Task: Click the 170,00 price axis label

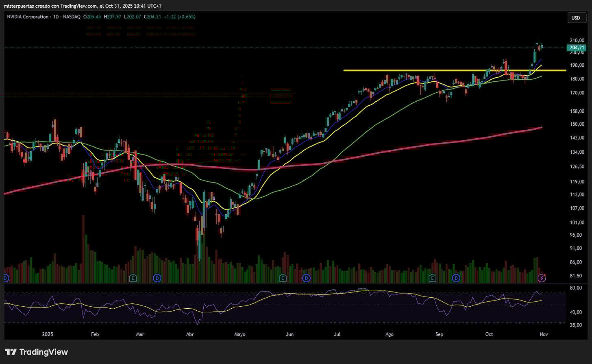Action: click(x=577, y=93)
